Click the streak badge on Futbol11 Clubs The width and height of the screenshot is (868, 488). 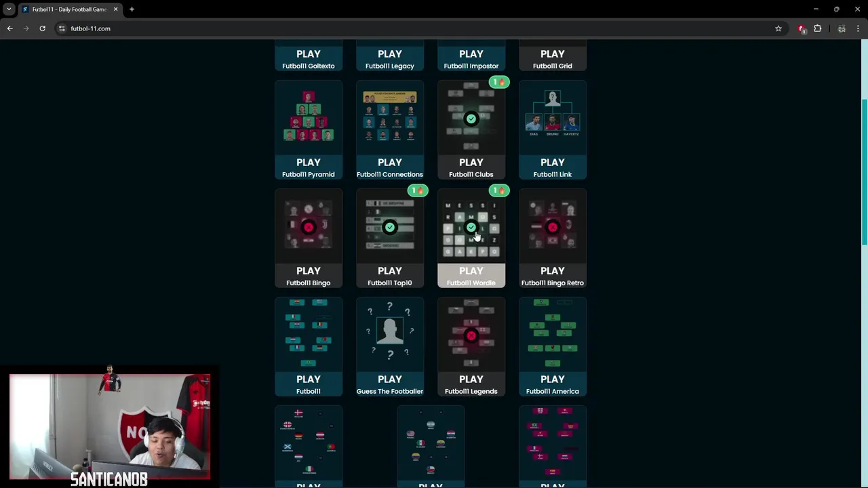coord(499,82)
